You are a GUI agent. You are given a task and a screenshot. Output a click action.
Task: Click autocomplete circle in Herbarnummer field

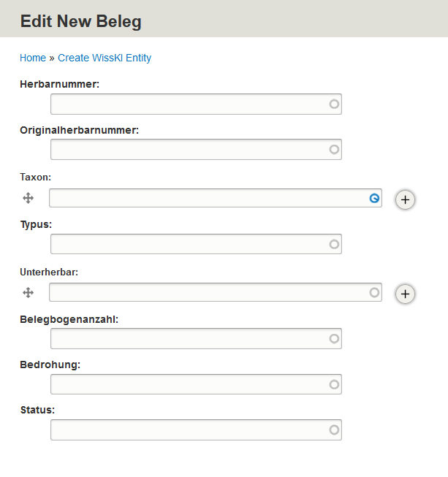334,104
